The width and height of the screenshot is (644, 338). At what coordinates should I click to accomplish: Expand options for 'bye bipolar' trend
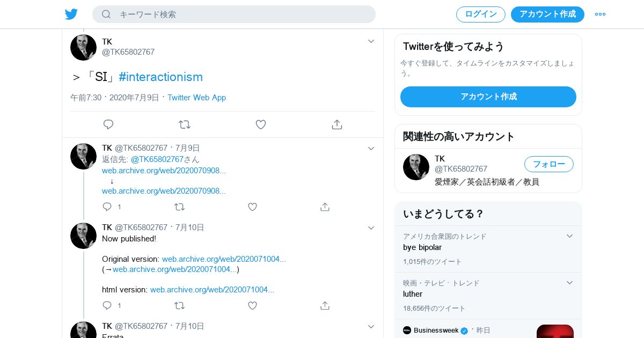coord(569,236)
